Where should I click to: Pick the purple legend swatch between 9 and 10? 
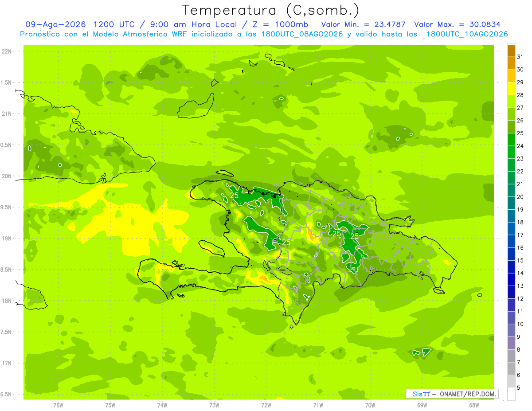pyautogui.click(x=511, y=330)
